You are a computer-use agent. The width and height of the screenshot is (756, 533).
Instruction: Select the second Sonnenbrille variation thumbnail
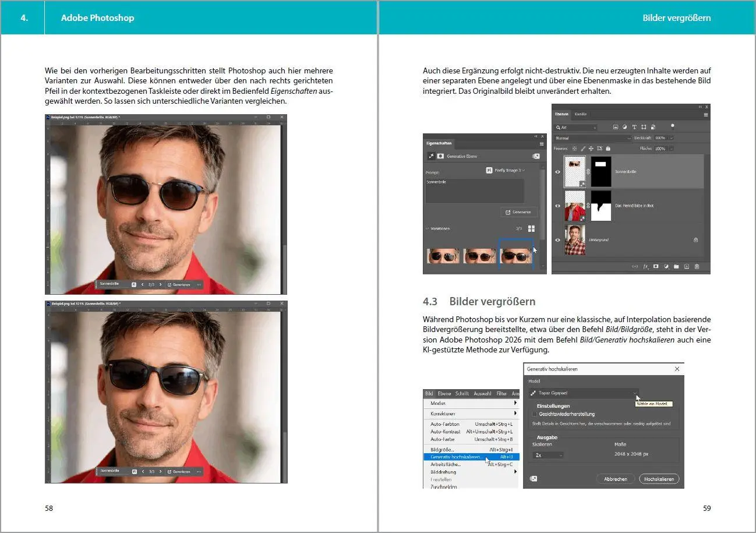click(x=479, y=256)
